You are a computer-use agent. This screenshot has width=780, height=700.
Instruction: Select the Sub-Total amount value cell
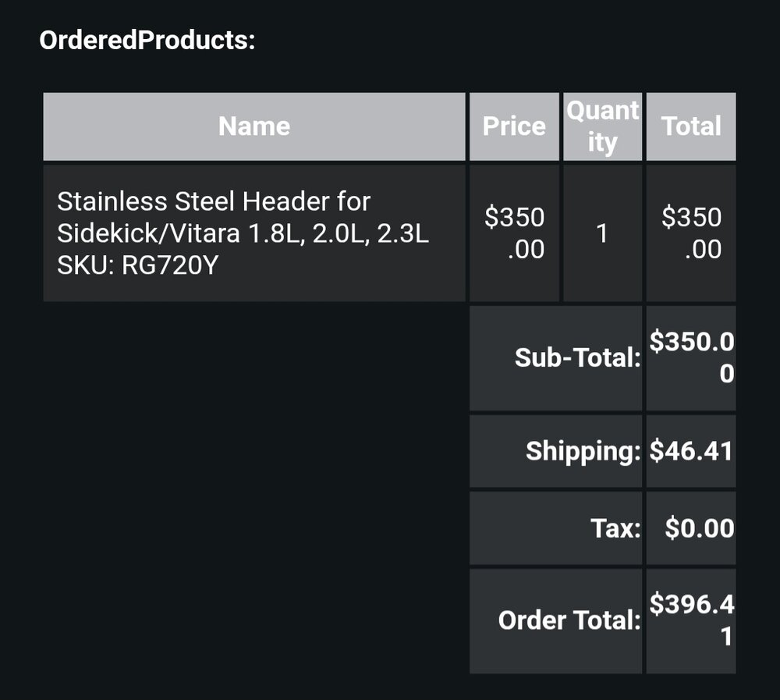(691, 358)
